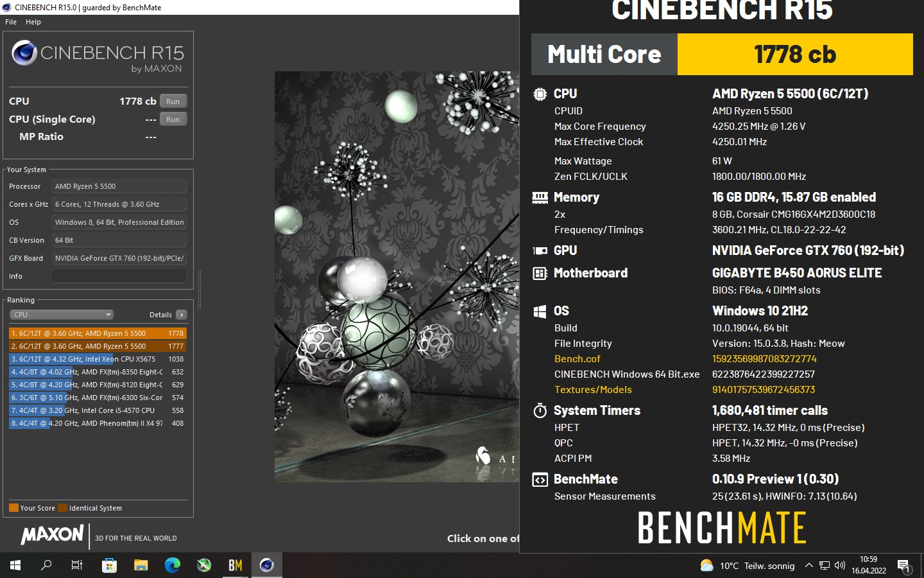Click the Info input field

119,276
